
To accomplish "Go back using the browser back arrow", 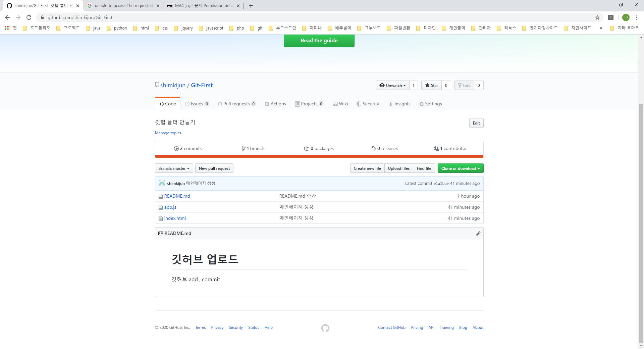I will point(7,17).
